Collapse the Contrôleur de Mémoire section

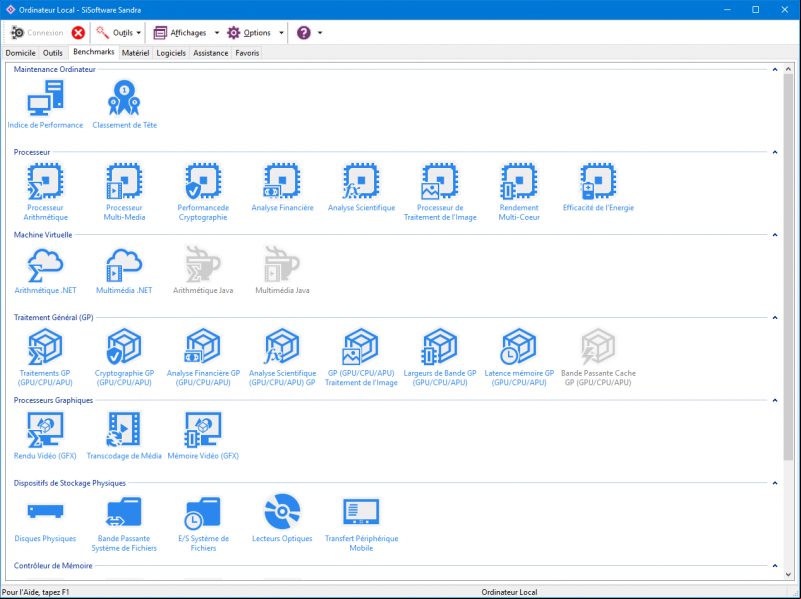point(775,566)
